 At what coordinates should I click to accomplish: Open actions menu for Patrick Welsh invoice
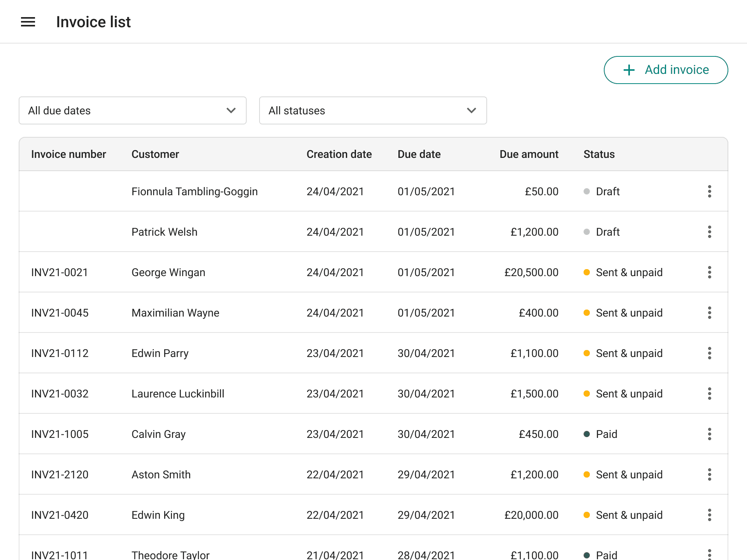(709, 232)
